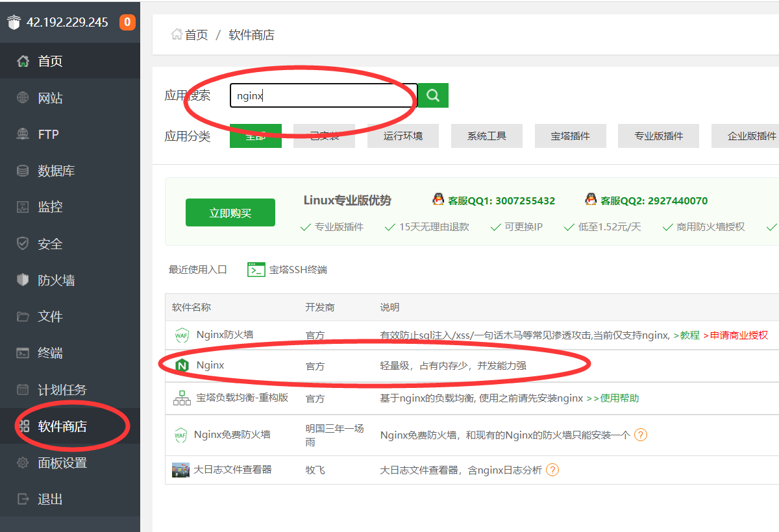This screenshot has height=532, width=779.
Task: Open the 数据库 sidebar section
Action: coord(70,171)
